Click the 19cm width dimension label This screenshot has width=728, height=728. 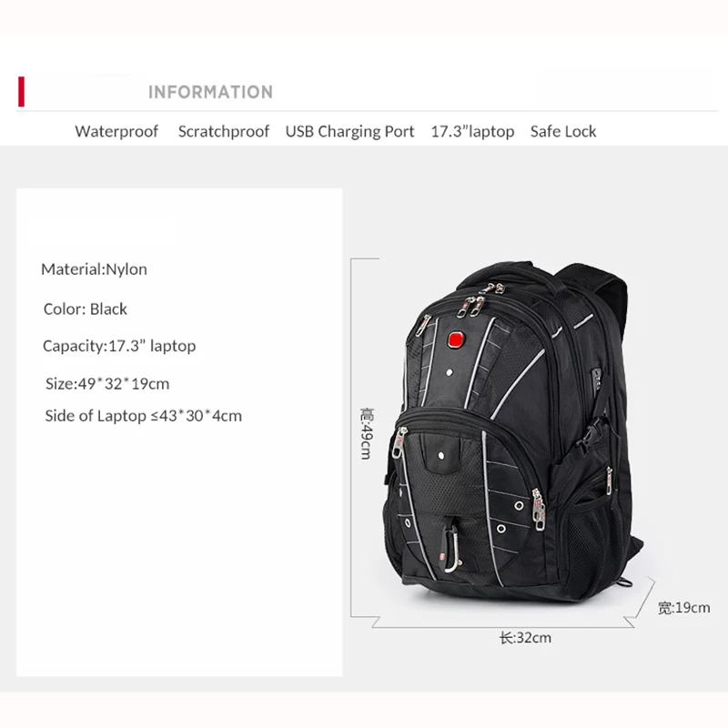coord(684,608)
